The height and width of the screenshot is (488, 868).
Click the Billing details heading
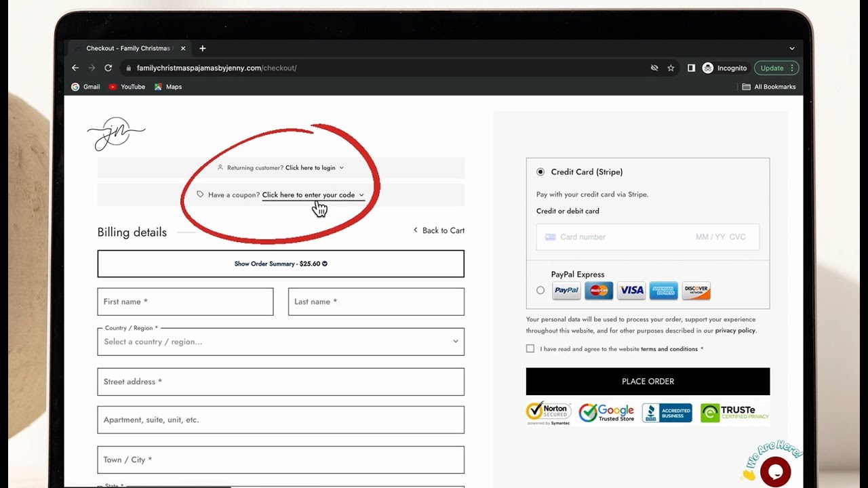click(132, 232)
